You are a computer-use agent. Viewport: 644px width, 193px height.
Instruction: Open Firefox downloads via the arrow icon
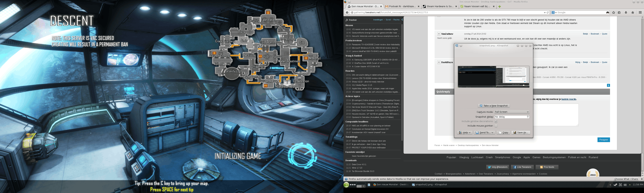coord(626,13)
